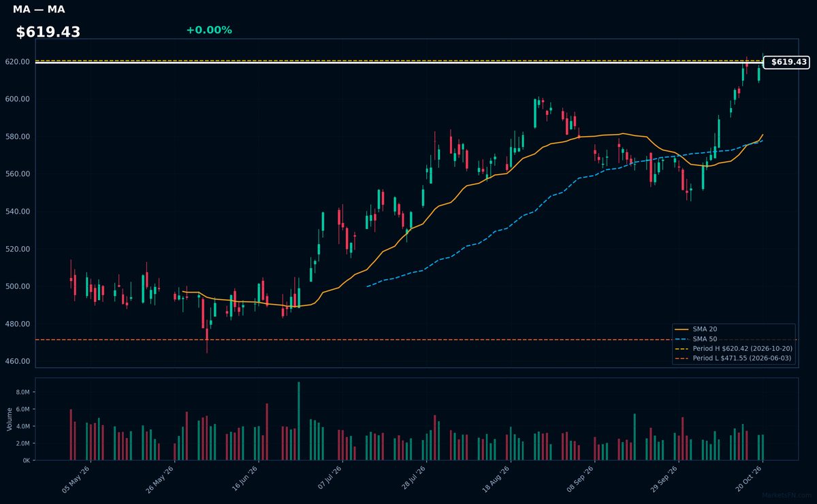
Task: Select the SMA 20 legend entry
Action: click(705, 329)
